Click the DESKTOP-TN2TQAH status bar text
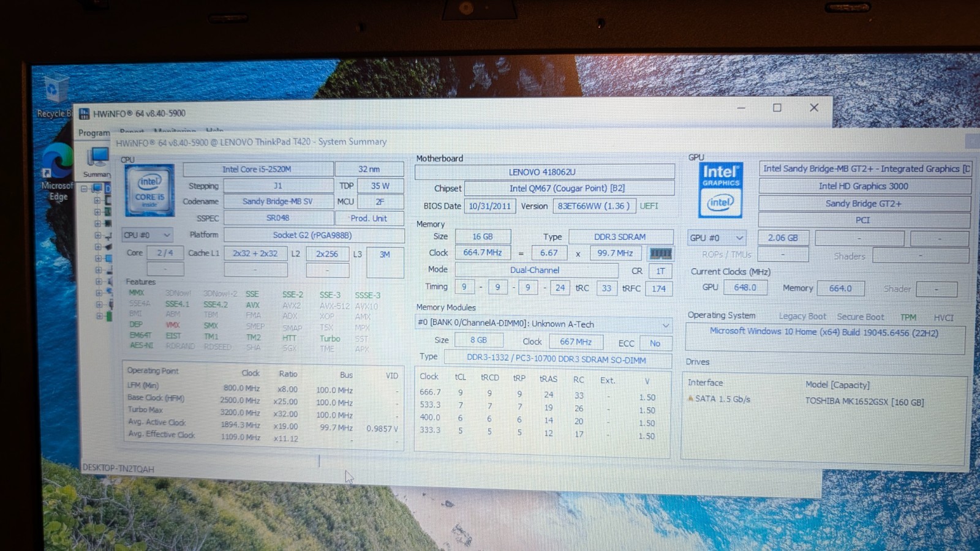Screen dimensions: 980x551 pos(118,468)
